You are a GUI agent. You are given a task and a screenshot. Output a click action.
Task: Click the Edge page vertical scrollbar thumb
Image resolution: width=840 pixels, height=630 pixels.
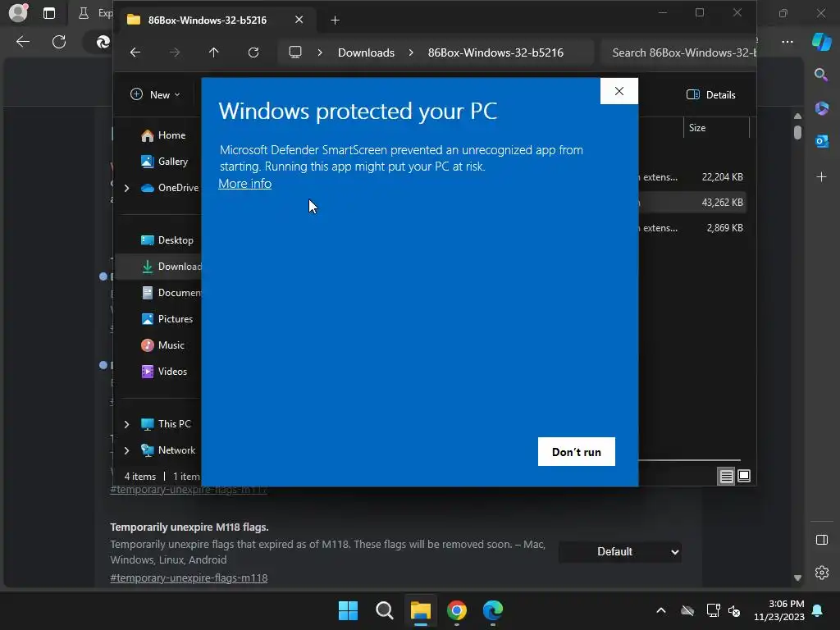coord(797,132)
